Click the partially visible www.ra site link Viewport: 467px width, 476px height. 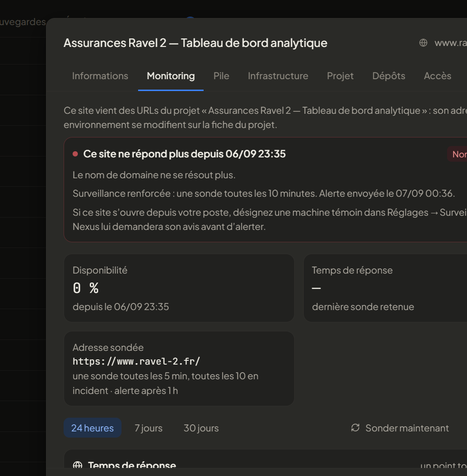coord(450,43)
